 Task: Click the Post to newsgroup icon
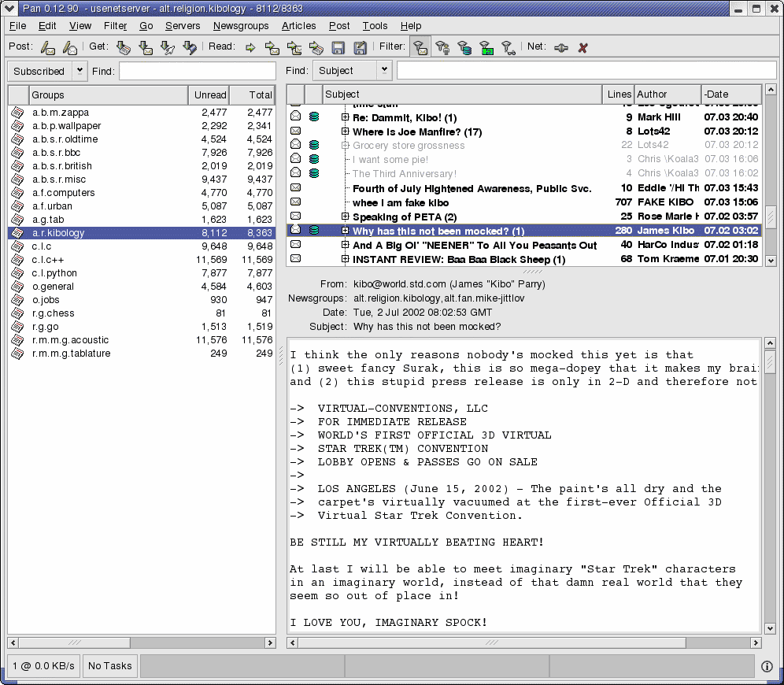pos(48,47)
